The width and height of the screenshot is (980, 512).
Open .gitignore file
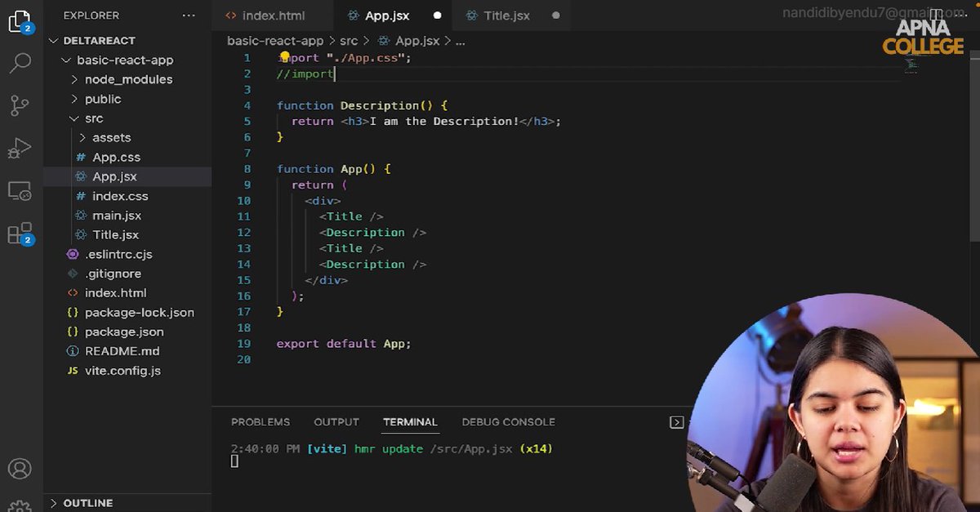pyautogui.click(x=127, y=274)
